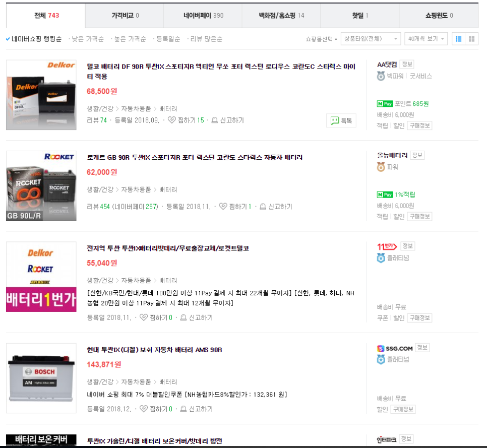Click heart 찜하기 icon for 보쉬 battery
Image resolution: width=487 pixels, height=448 pixels.
tap(144, 409)
